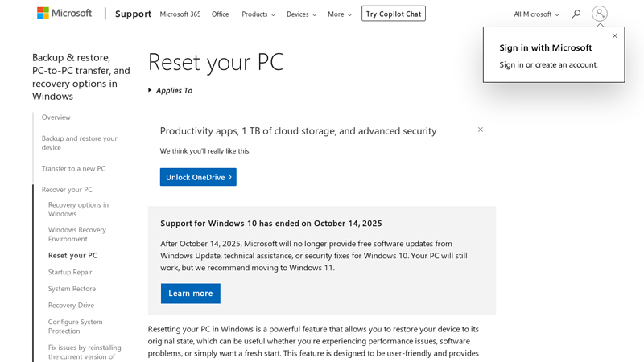Open System Restore sidebar link
Screen dimensions: 644x362
point(72,289)
